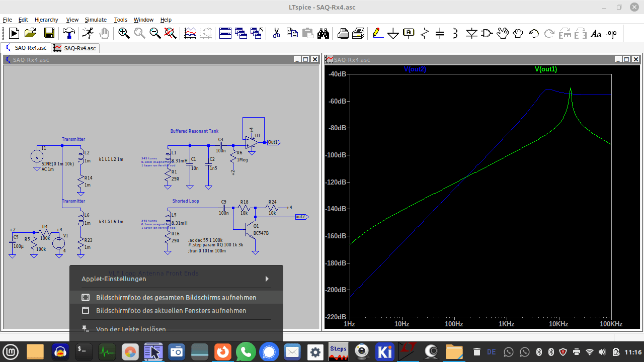Image resolution: width=644 pixels, height=362 pixels.
Task: Place a Ground symbol
Action: coord(393,34)
